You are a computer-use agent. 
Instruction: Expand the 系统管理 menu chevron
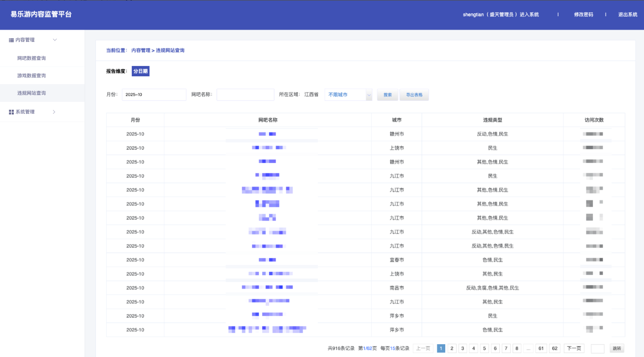click(54, 112)
